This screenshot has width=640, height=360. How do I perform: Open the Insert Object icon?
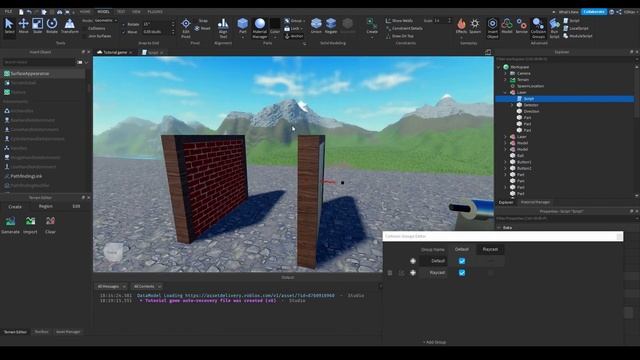pyautogui.click(x=492, y=28)
